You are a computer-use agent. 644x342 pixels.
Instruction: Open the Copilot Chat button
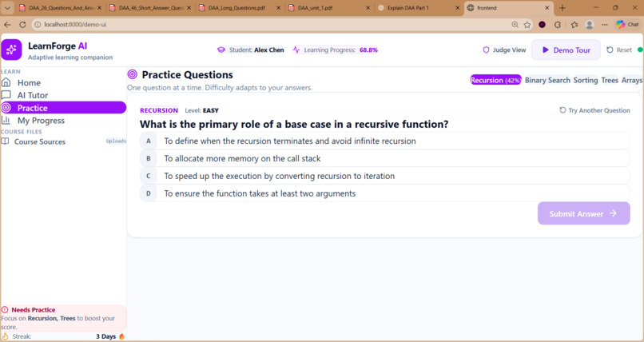627,25
